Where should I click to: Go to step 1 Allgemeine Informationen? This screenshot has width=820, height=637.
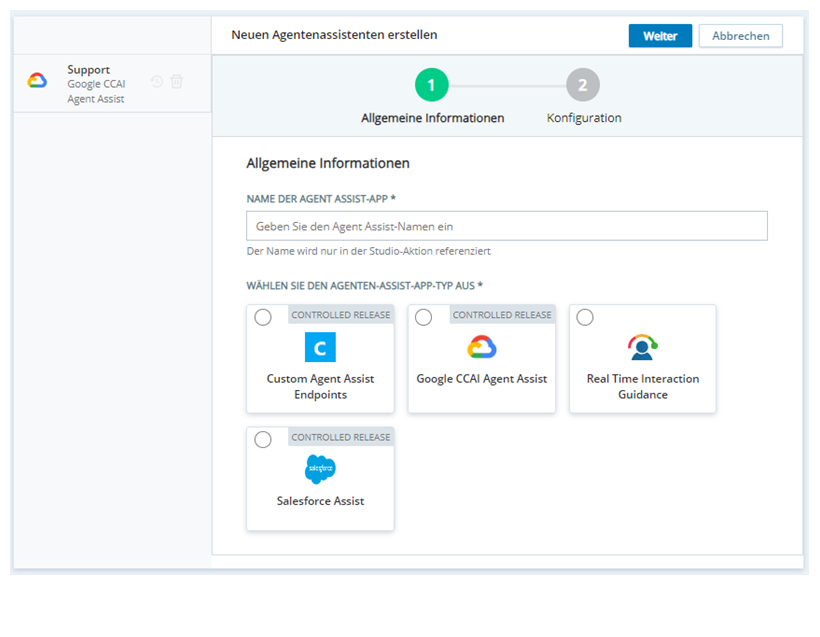click(431, 85)
